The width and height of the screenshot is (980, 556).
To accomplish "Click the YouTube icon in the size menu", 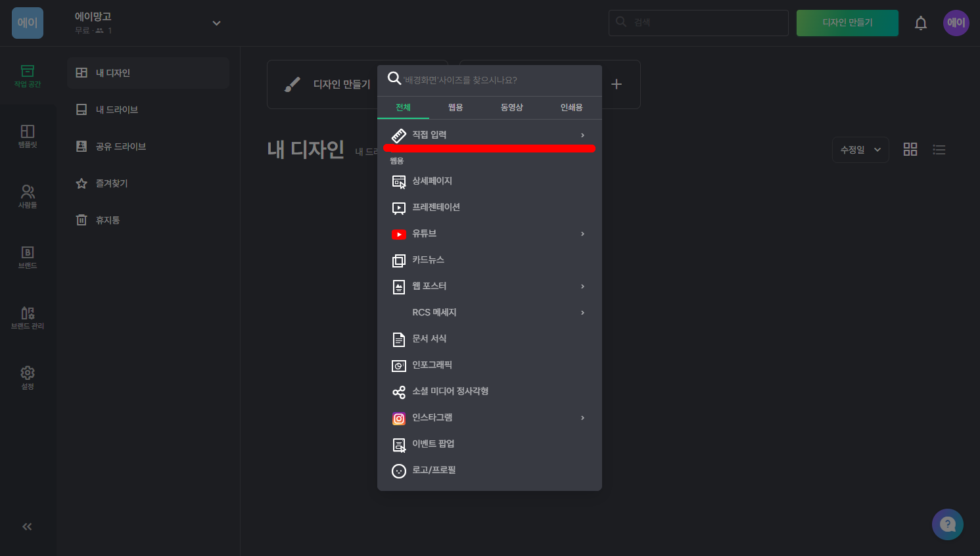I will tap(399, 233).
